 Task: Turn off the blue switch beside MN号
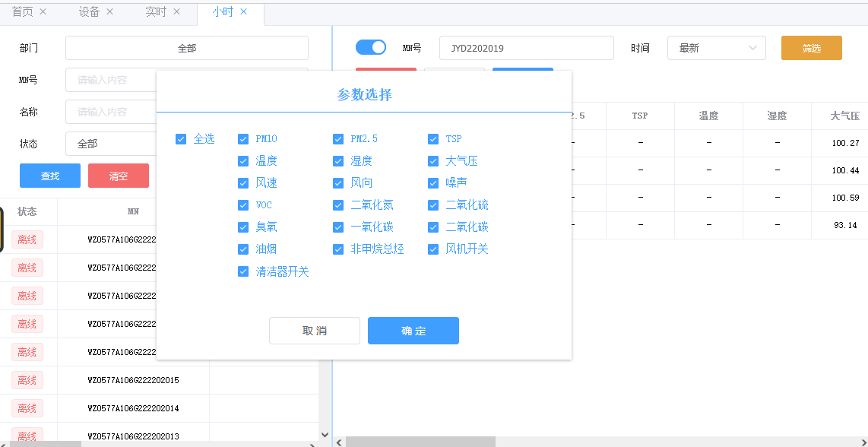371,48
